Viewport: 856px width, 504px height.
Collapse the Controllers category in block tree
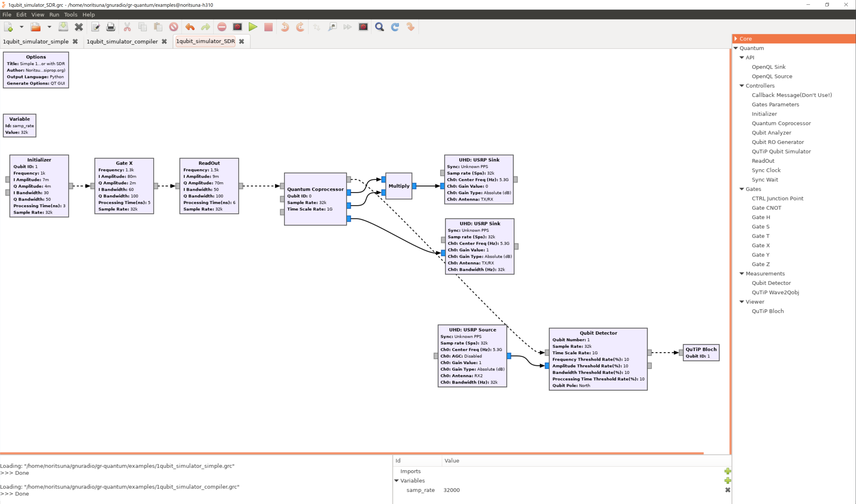742,86
